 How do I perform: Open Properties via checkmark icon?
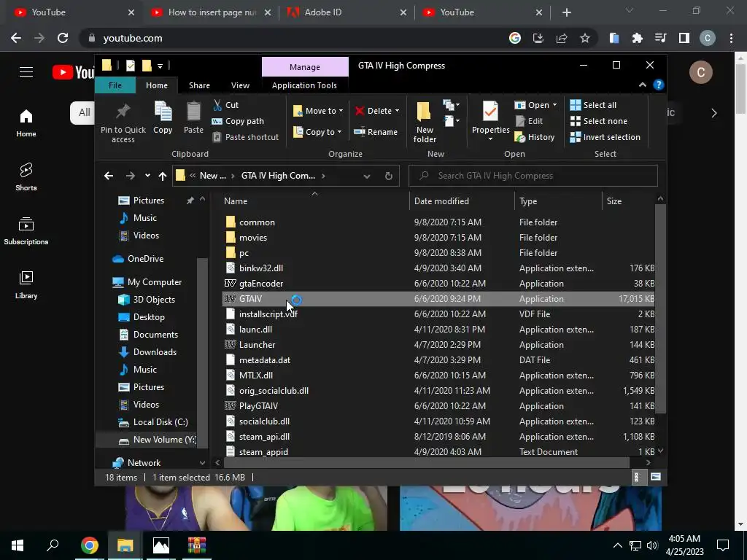[490, 112]
